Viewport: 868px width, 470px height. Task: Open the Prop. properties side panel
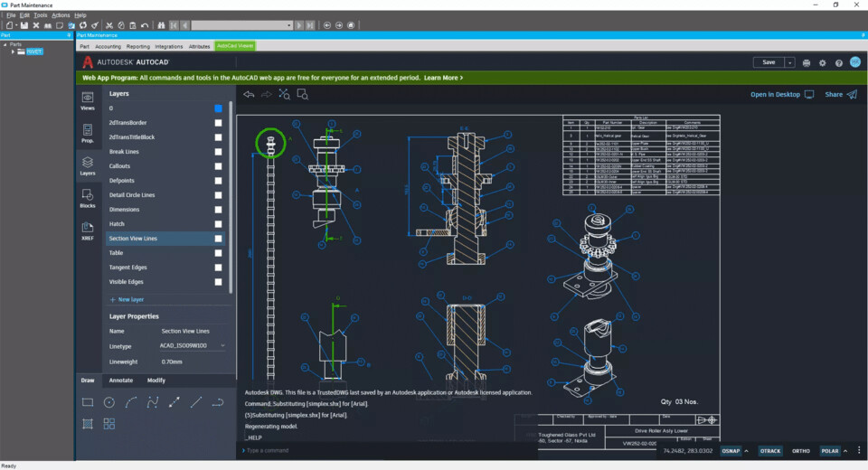pyautogui.click(x=88, y=134)
